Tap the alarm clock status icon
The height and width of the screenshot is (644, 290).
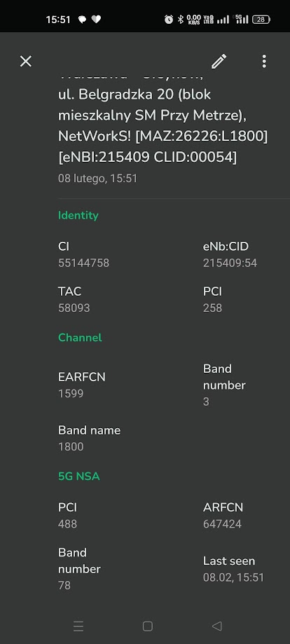[168, 20]
